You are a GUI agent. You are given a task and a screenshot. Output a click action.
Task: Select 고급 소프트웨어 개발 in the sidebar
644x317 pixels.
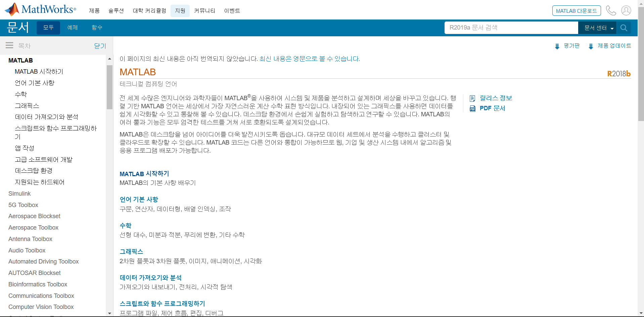(44, 160)
